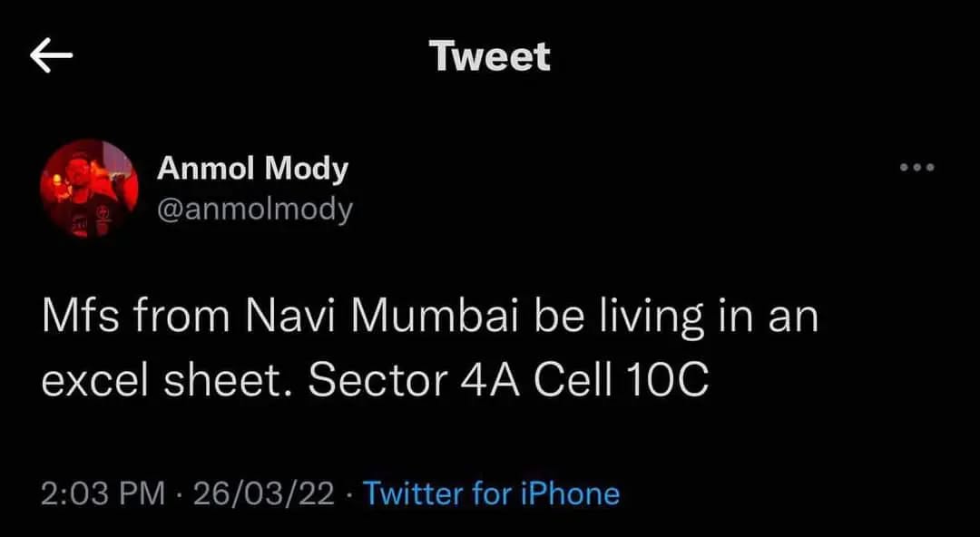The image size is (980, 537).
Task: Click the word Twitter in source label
Action: point(414,494)
